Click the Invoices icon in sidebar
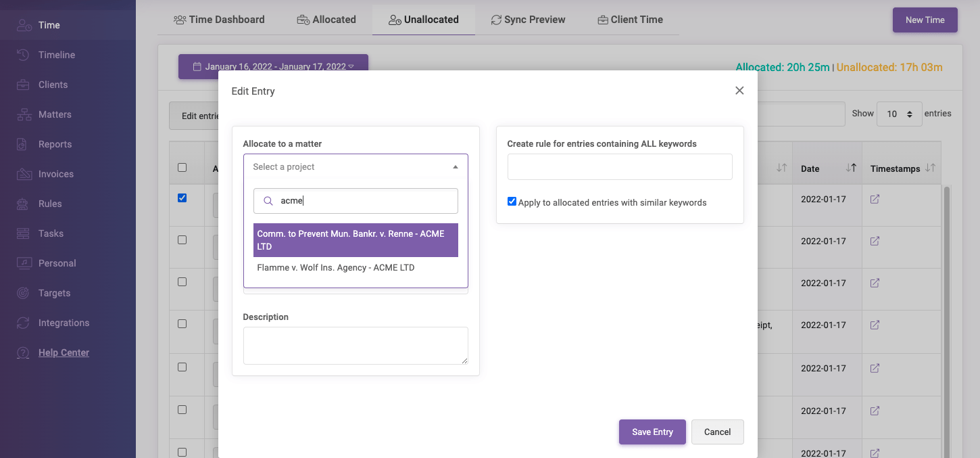The image size is (980, 458). pos(23,174)
